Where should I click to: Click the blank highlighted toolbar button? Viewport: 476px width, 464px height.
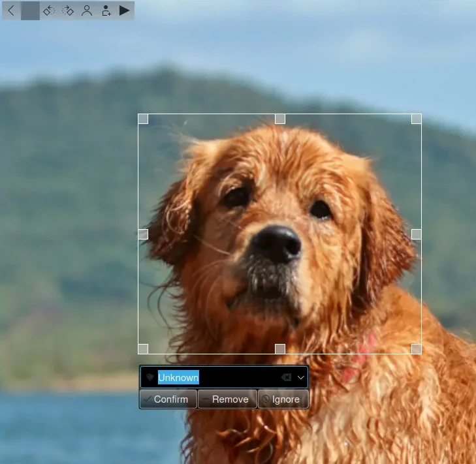click(x=30, y=10)
